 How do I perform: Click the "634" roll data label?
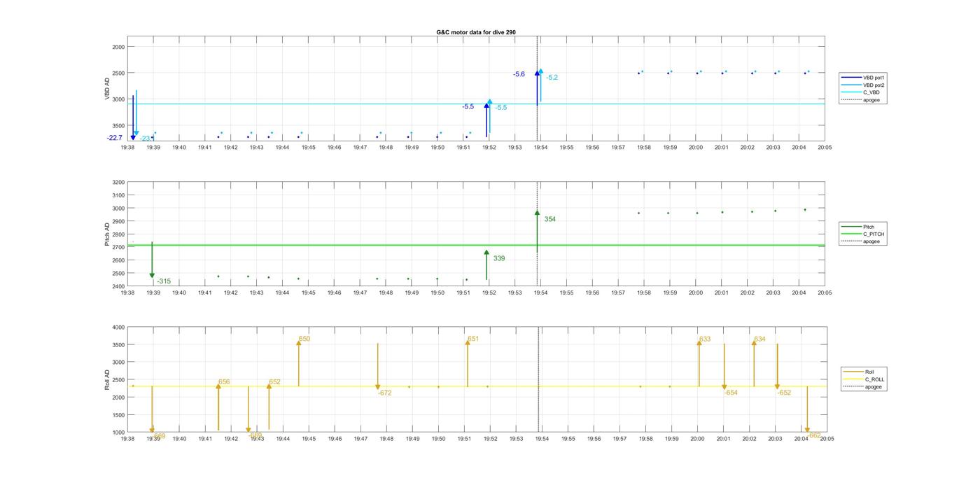point(760,339)
